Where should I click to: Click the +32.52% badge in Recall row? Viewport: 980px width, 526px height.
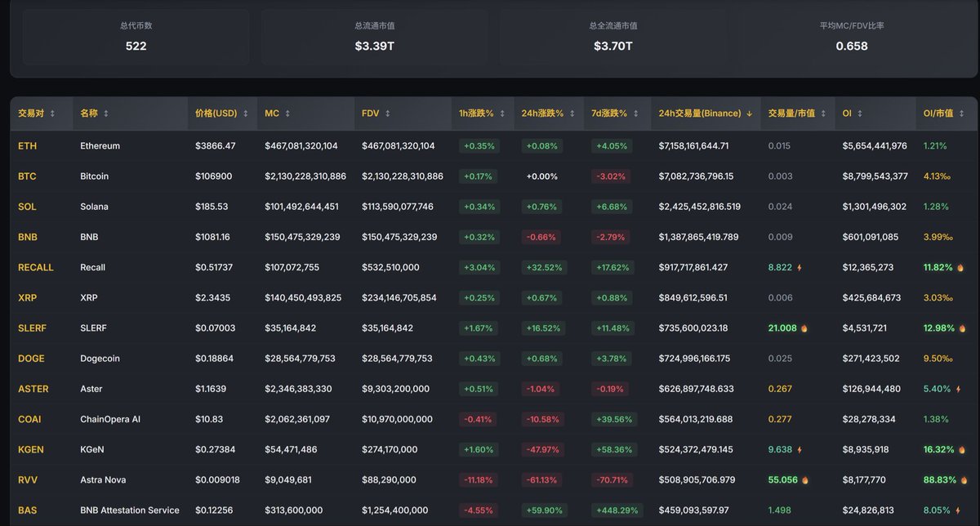click(544, 268)
